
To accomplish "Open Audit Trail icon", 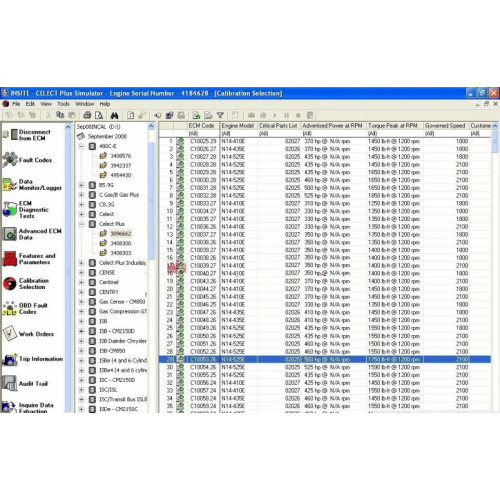I will (x=10, y=383).
